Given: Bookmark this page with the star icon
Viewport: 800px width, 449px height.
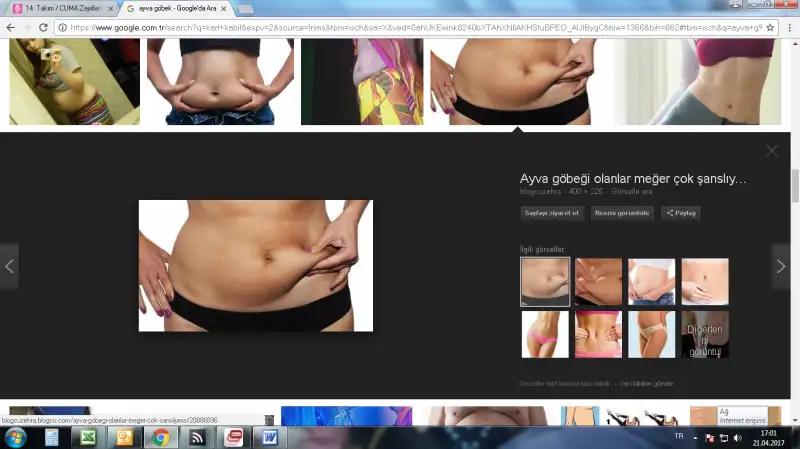Looking at the screenshot, I should 769,27.
